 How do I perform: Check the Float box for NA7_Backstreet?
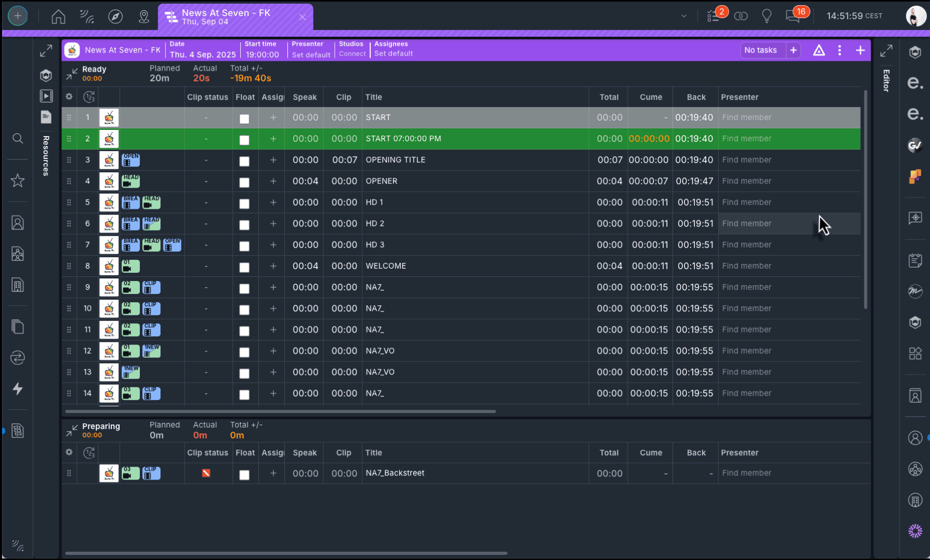coord(244,475)
